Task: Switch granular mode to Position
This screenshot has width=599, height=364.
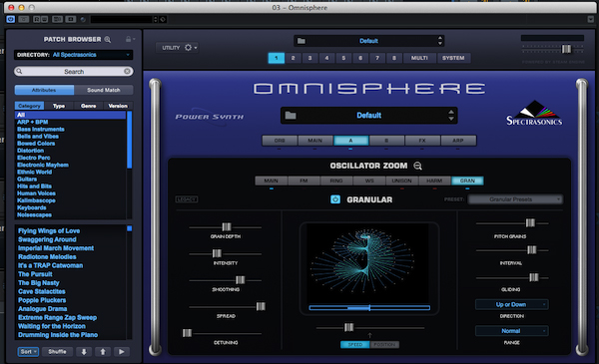Action: [384, 344]
